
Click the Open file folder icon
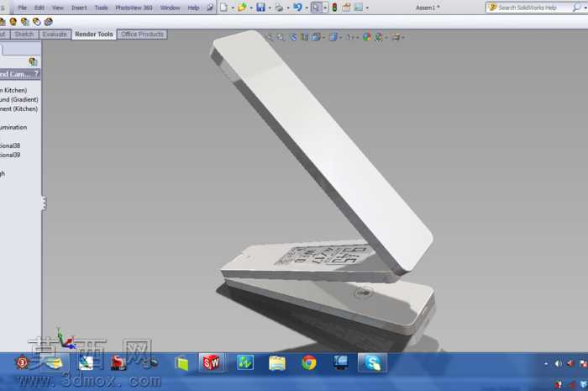tap(242, 7)
